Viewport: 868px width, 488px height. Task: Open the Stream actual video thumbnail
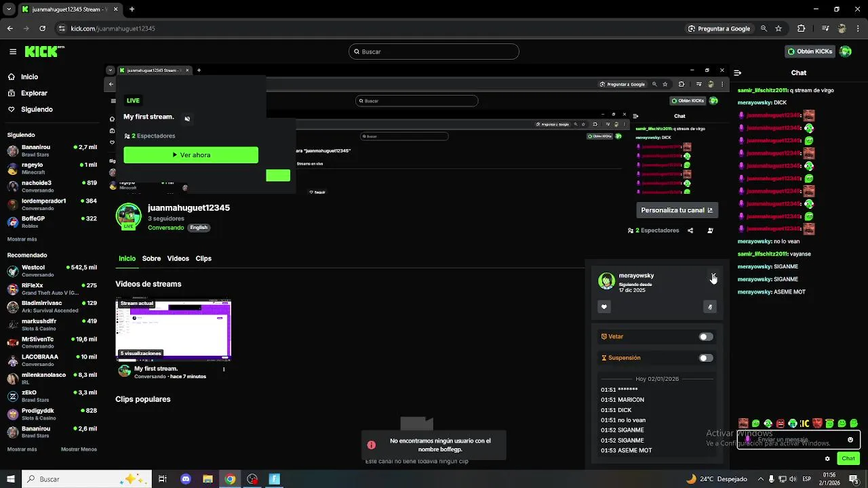click(174, 329)
